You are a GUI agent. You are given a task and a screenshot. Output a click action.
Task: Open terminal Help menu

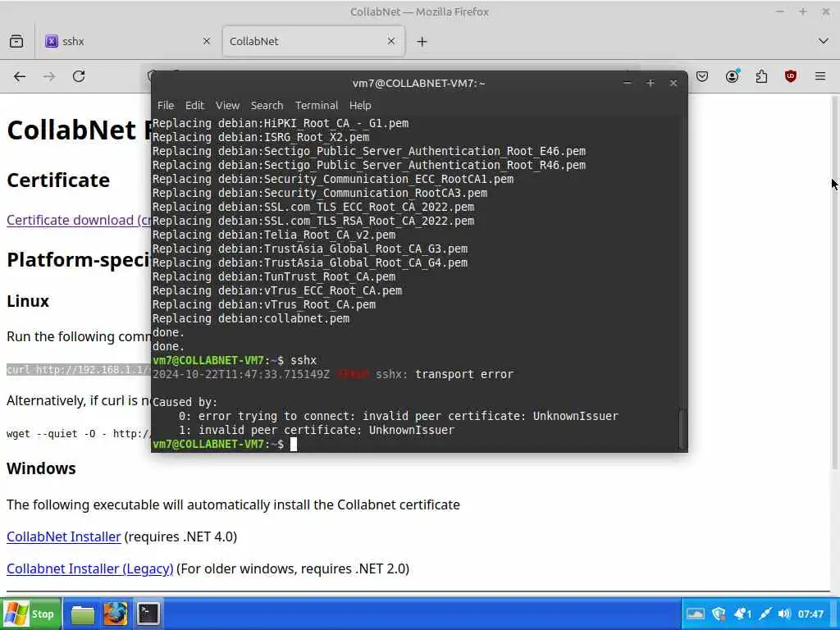pyautogui.click(x=360, y=106)
